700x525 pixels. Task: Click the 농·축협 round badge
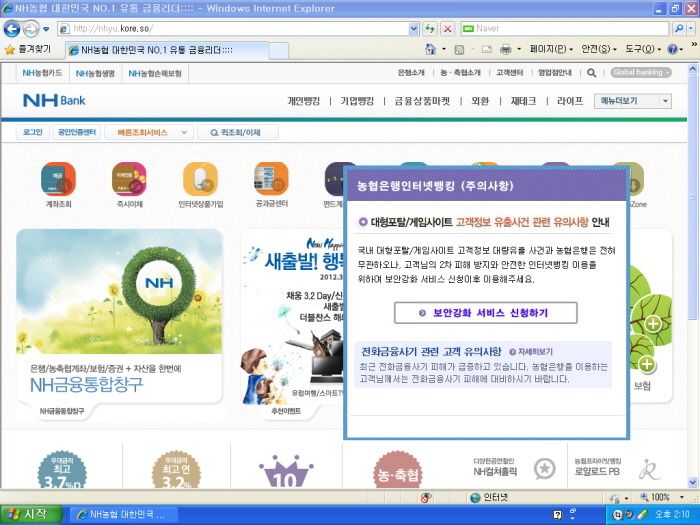coord(397,470)
